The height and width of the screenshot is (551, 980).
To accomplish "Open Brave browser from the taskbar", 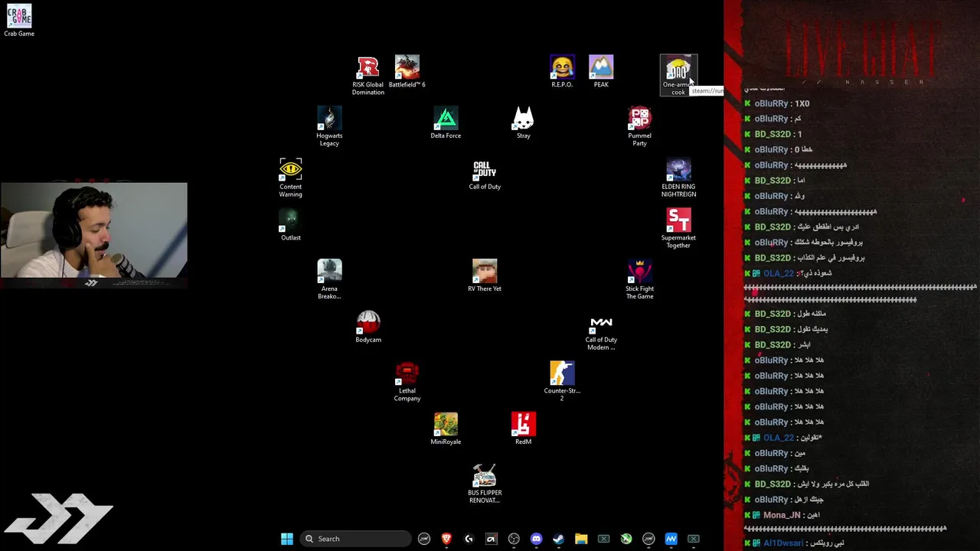I will coord(446,539).
